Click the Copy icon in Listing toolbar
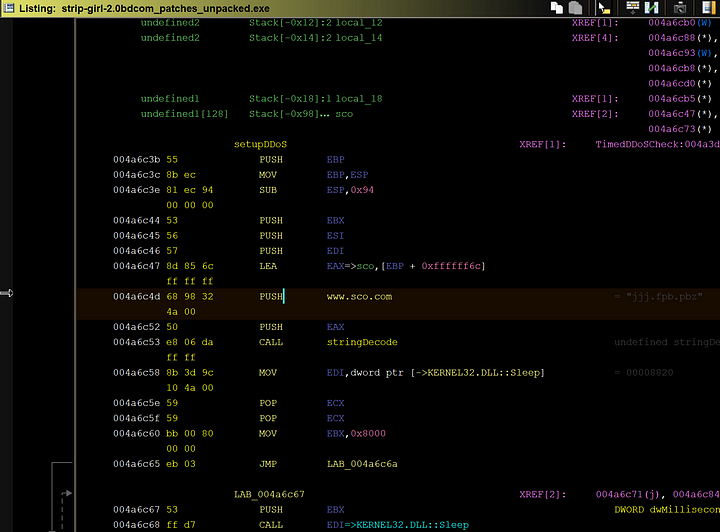The height and width of the screenshot is (532, 720). [x=557, y=8]
